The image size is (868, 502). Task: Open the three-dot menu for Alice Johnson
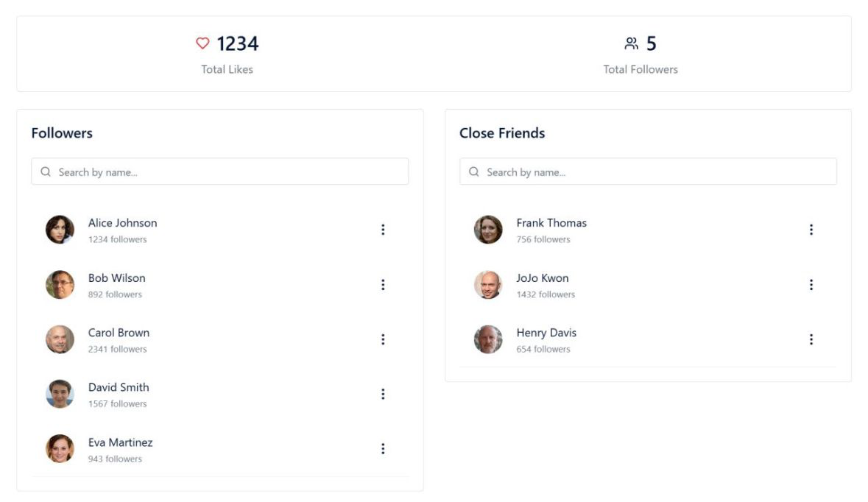click(383, 230)
